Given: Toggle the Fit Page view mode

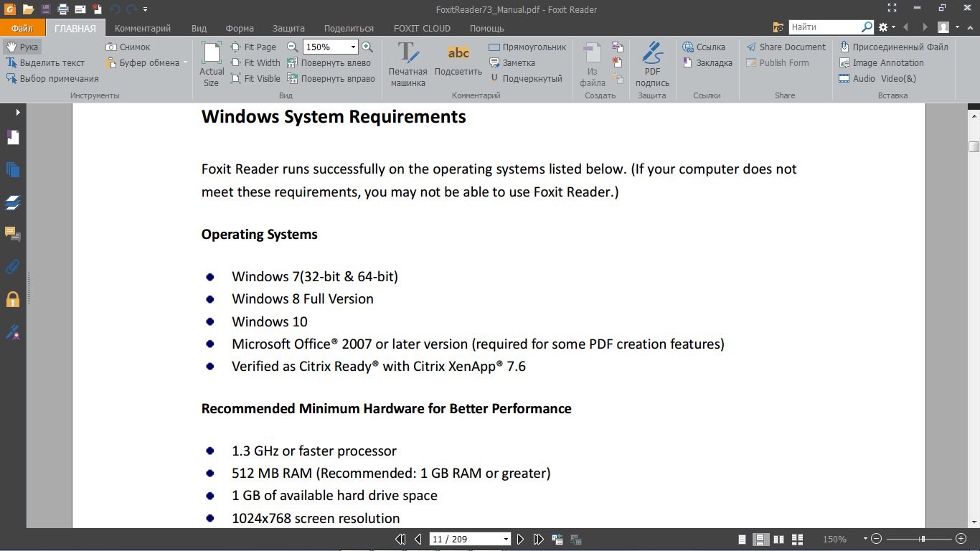Looking at the screenshot, I should [253, 47].
